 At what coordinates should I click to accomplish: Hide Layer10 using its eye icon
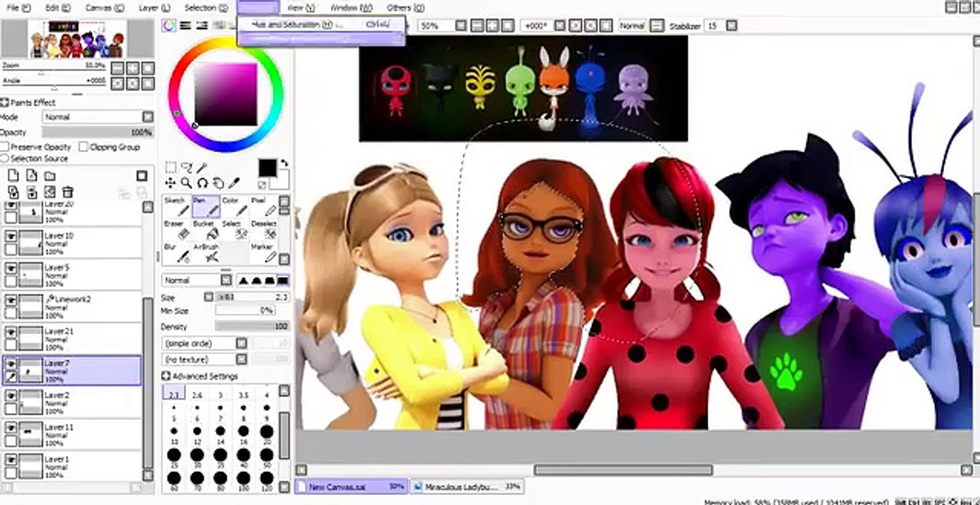click(11, 238)
